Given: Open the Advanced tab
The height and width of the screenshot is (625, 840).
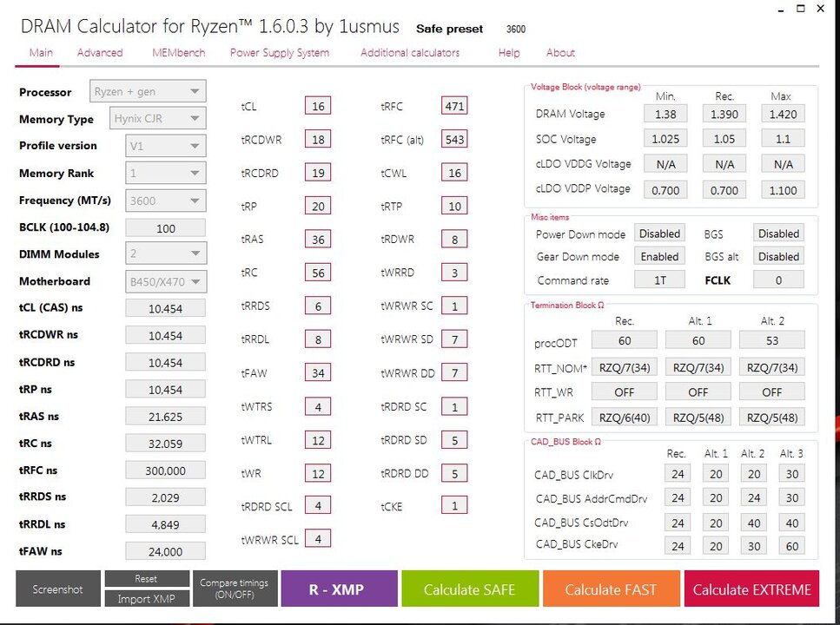Looking at the screenshot, I should pos(100,52).
